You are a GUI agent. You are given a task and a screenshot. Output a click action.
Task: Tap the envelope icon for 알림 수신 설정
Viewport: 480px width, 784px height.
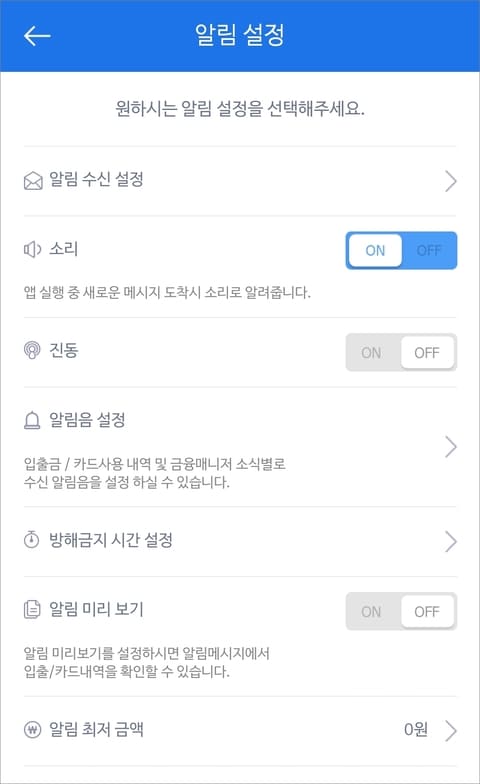33,180
